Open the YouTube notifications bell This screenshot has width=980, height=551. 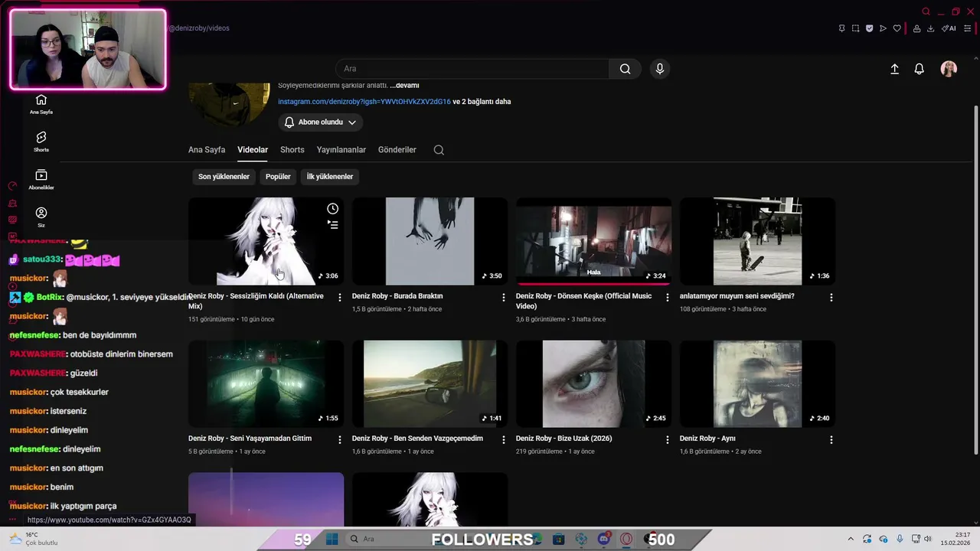coord(920,69)
